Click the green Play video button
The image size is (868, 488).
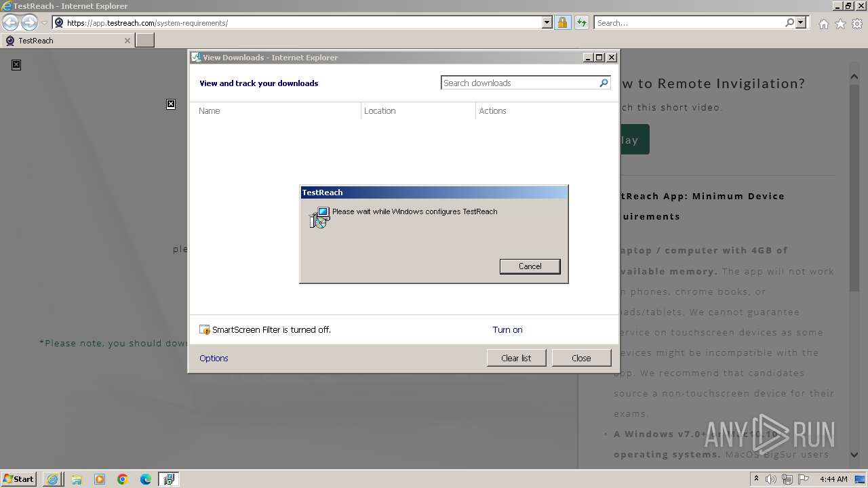click(634, 140)
